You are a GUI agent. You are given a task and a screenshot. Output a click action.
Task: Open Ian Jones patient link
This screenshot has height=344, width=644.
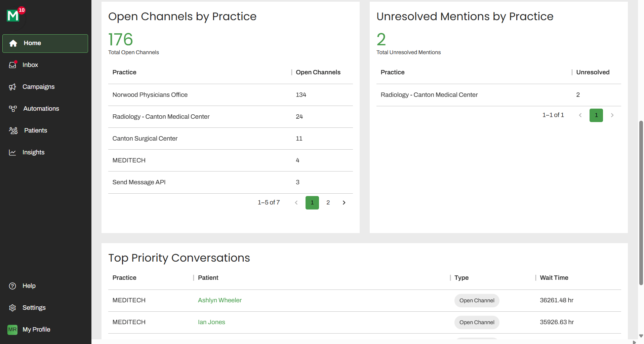click(211, 322)
